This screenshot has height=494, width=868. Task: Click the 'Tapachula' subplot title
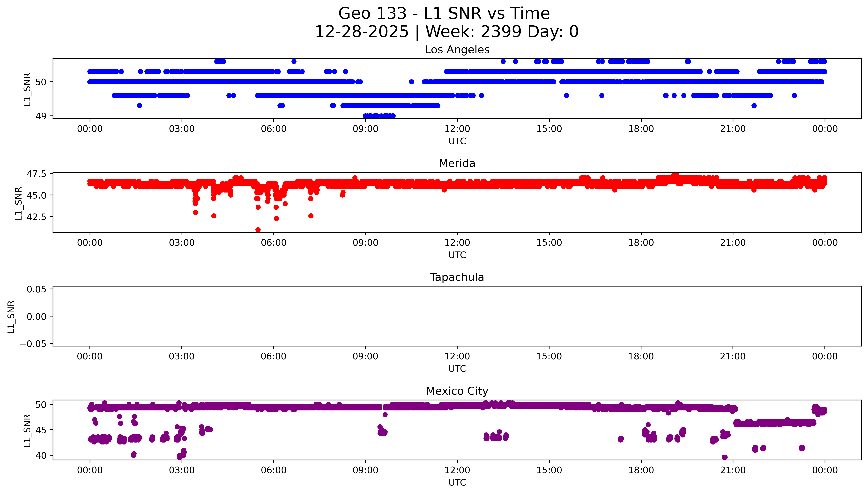457,277
